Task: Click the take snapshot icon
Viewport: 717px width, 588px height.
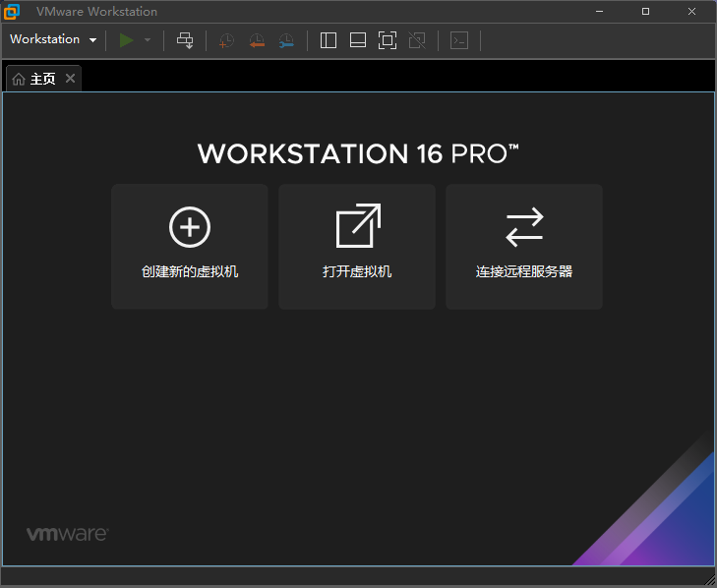Action: 226,40
